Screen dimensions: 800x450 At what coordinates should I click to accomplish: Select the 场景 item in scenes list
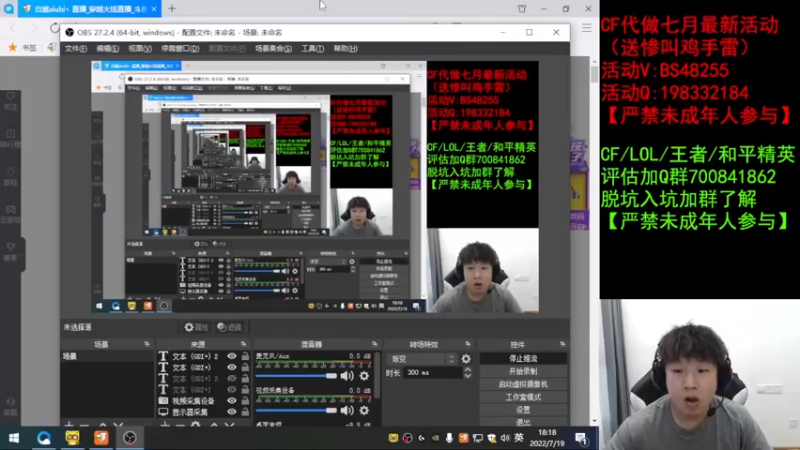coord(107,356)
